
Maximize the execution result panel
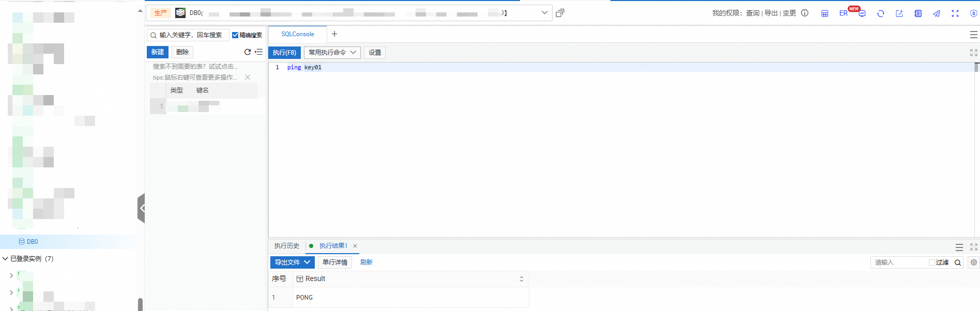tap(974, 247)
